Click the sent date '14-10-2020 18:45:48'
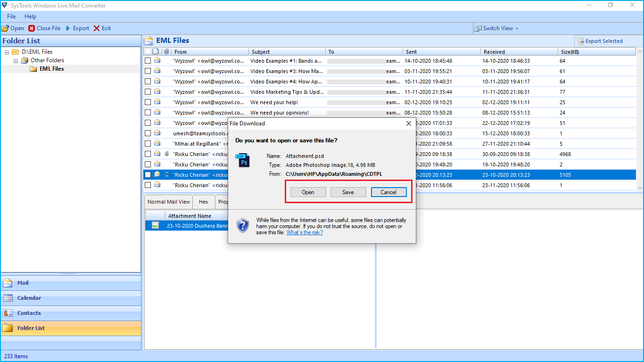 428,61
